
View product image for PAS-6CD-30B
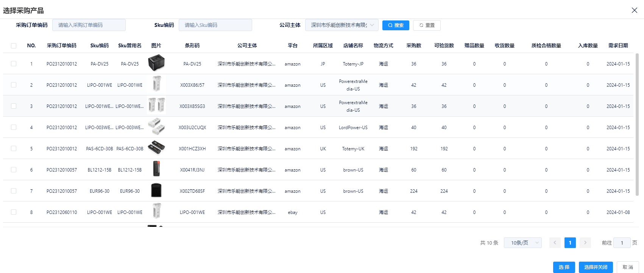pos(156,148)
